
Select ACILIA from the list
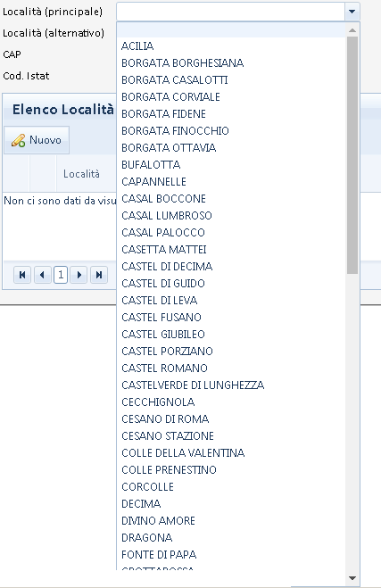click(231, 46)
